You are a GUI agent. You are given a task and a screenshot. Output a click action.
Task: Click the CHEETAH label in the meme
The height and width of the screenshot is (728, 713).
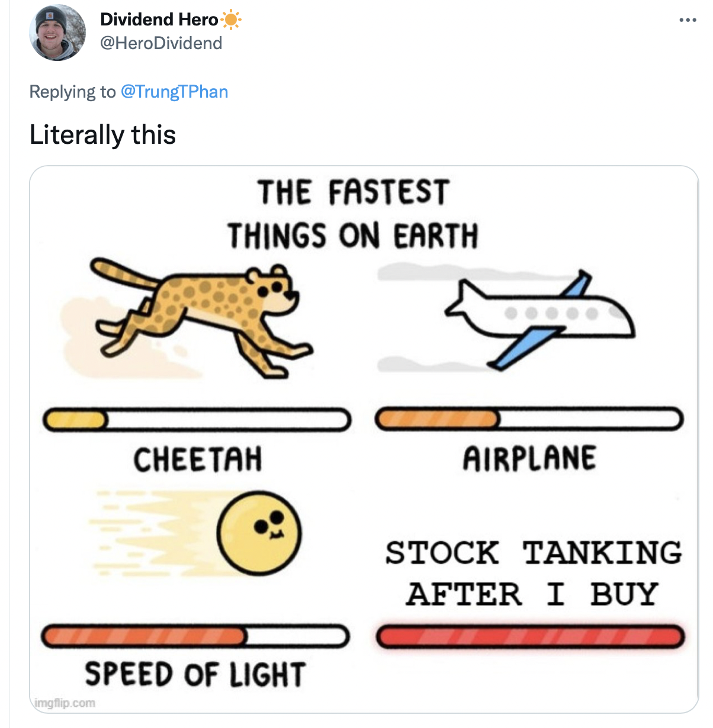(198, 460)
